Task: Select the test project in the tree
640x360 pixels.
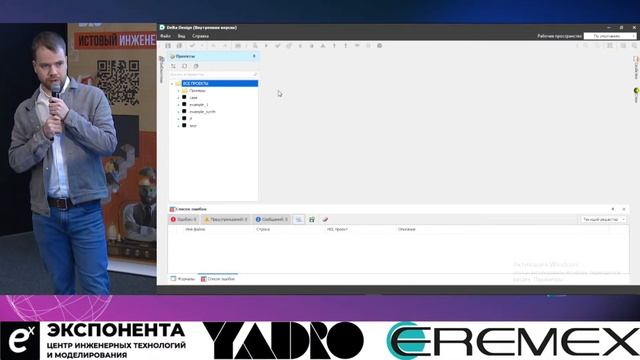Action: [193, 126]
